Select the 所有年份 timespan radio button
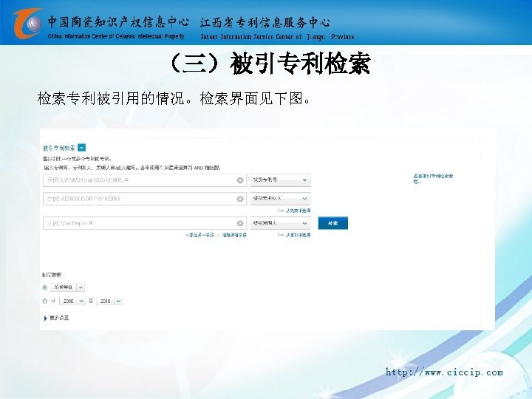 tap(45, 287)
